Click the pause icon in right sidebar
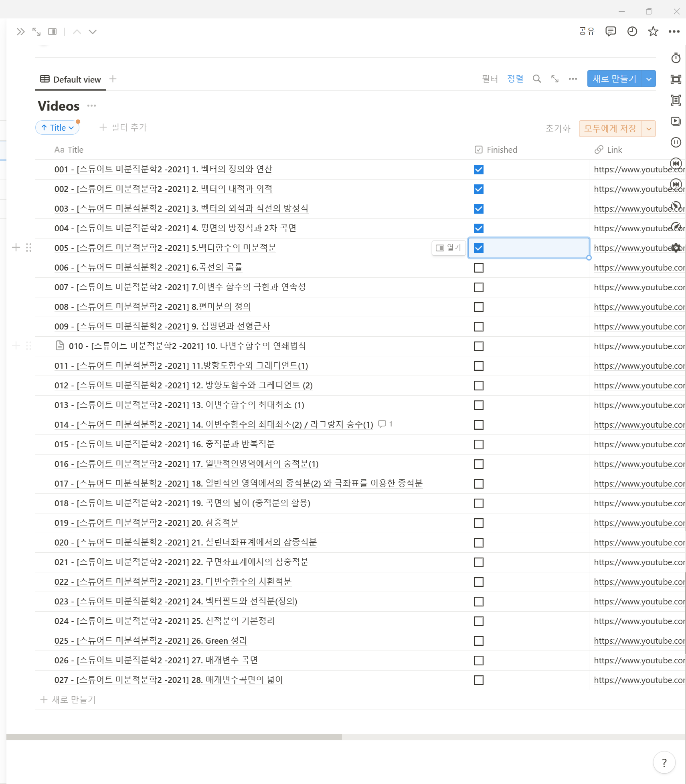The image size is (686, 784). pos(676,142)
